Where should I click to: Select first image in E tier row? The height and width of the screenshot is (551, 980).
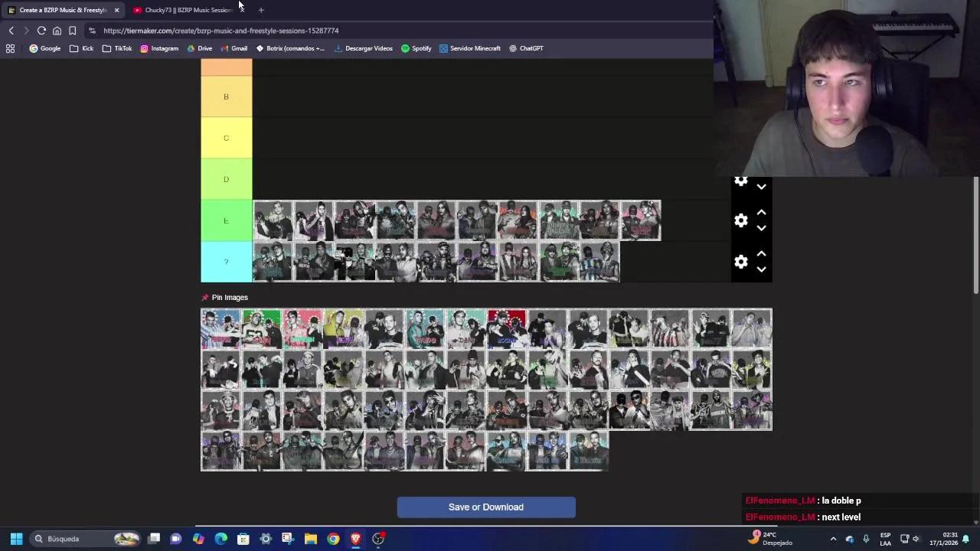[273, 220]
